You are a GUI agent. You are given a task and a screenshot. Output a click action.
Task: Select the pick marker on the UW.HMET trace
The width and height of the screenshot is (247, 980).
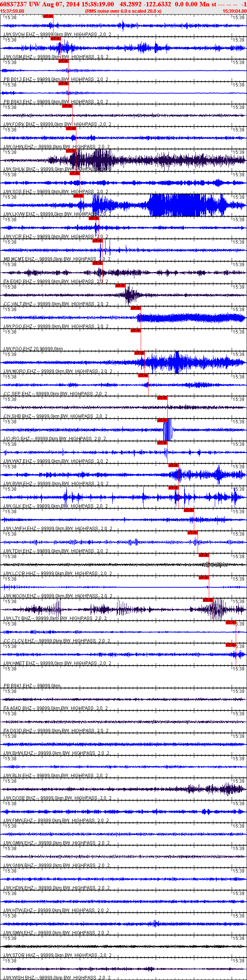coord(231,645)
